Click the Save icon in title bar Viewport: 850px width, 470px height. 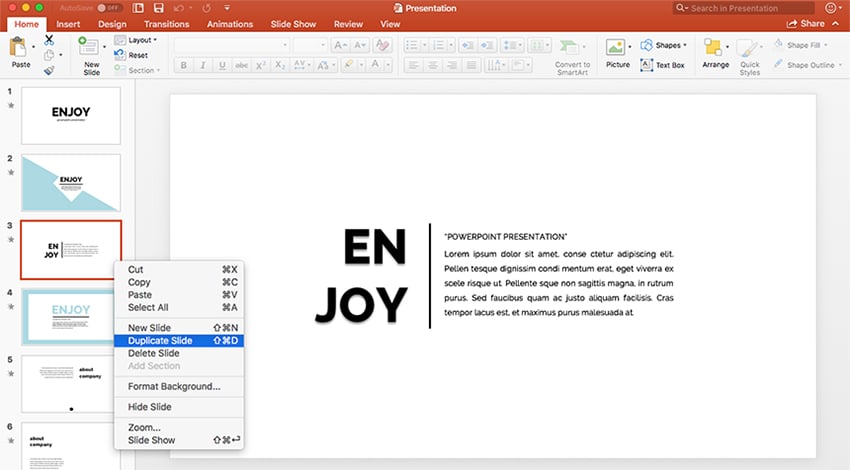(x=157, y=8)
